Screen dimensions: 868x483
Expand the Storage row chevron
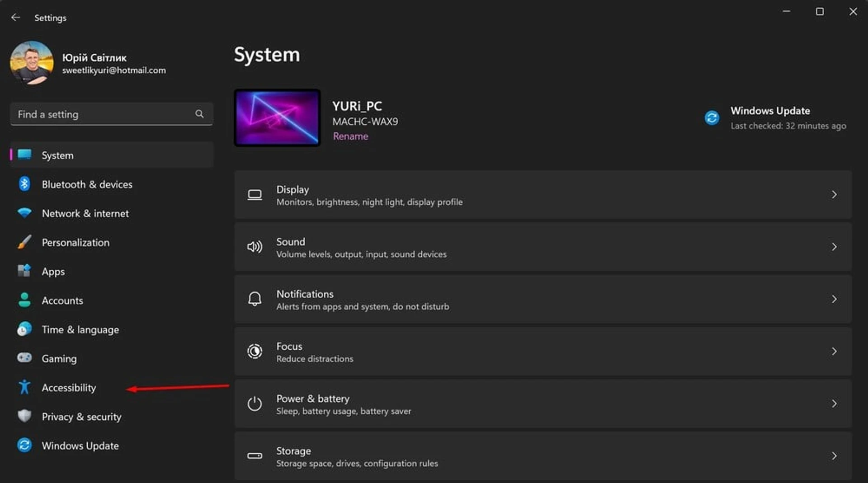coord(834,456)
